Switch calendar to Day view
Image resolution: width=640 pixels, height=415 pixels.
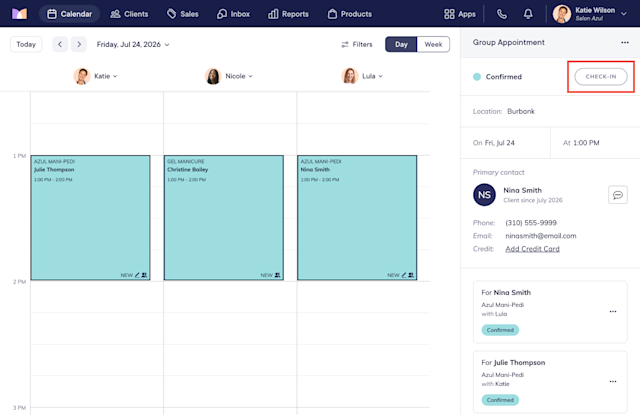tap(401, 44)
